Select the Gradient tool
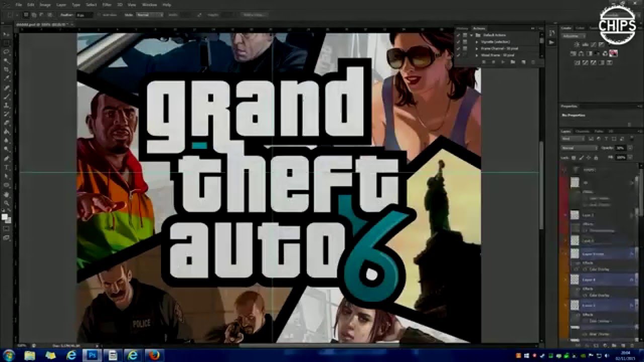The width and height of the screenshot is (644, 362). 7,131
